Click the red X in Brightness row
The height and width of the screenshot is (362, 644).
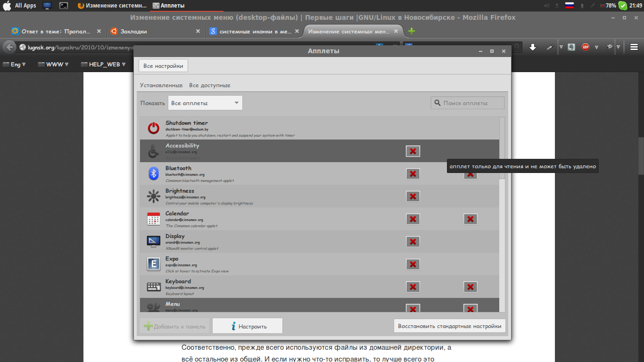point(413,197)
